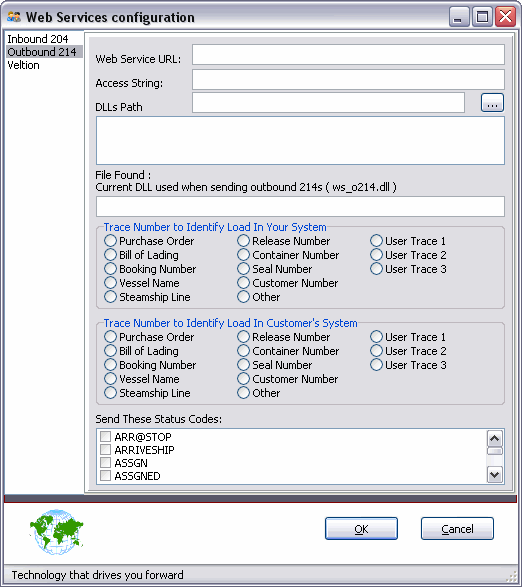
Task: Minimize the Web Services configuration window
Action: click(459, 16)
